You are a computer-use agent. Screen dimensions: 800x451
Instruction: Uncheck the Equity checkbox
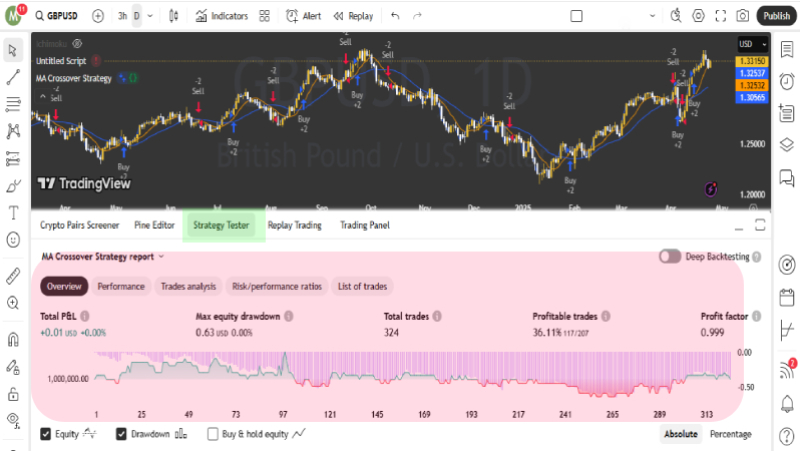[x=46, y=434]
